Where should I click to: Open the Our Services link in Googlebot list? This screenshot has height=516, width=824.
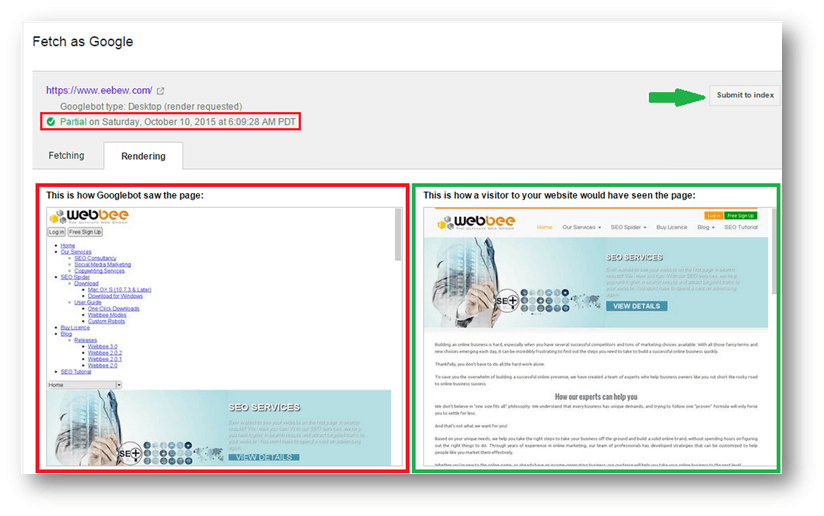coord(76,252)
